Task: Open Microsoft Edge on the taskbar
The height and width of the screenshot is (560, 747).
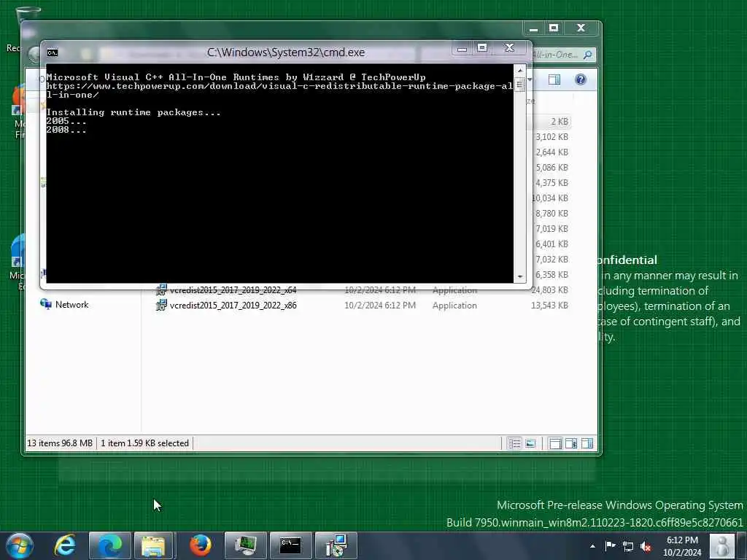Action: click(x=109, y=545)
